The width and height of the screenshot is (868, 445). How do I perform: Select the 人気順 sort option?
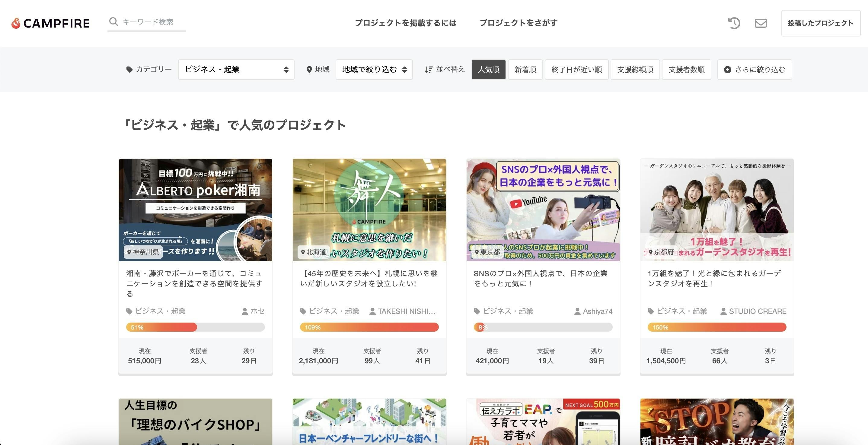(488, 70)
